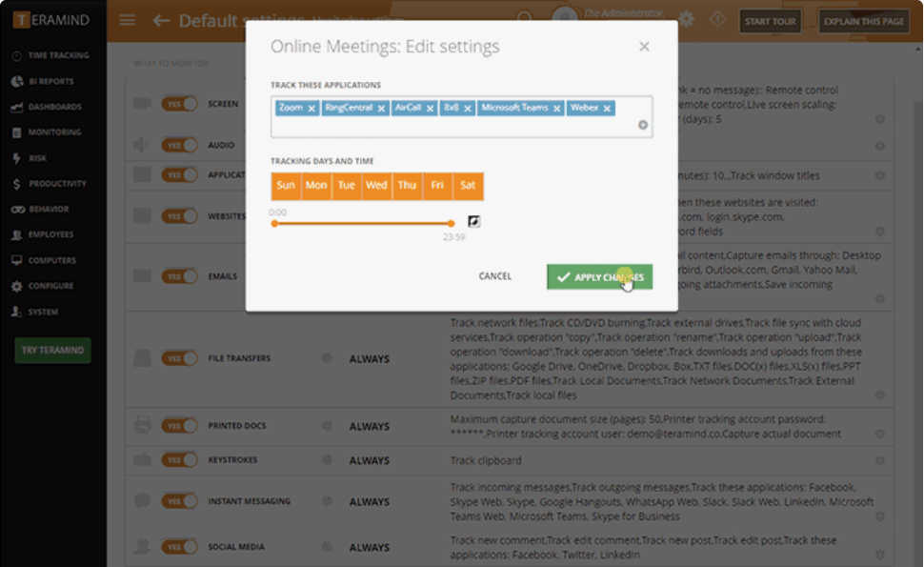Click the diamond icon in header
The height and width of the screenshot is (567, 924).
click(717, 19)
